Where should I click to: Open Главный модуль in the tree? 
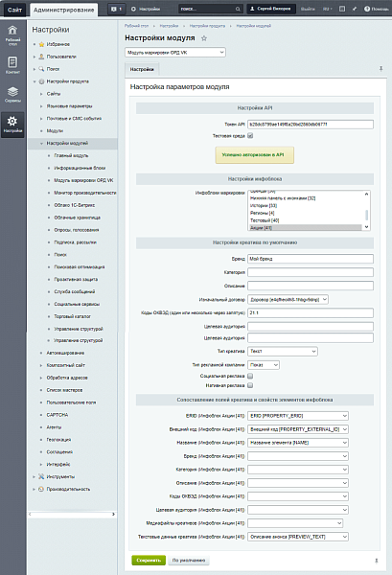[x=71, y=155]
